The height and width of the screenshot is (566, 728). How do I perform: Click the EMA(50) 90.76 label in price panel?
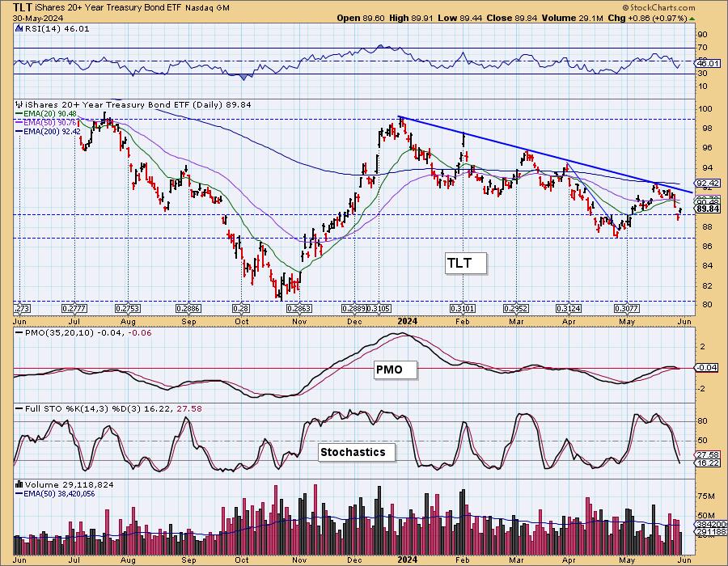tap(49, 122)
